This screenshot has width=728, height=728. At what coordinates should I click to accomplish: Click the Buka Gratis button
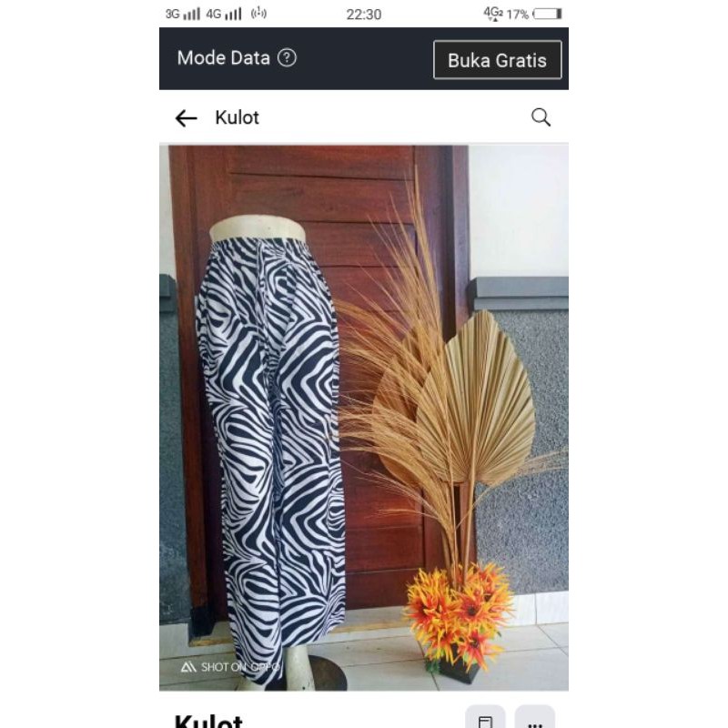click(497, 60)
